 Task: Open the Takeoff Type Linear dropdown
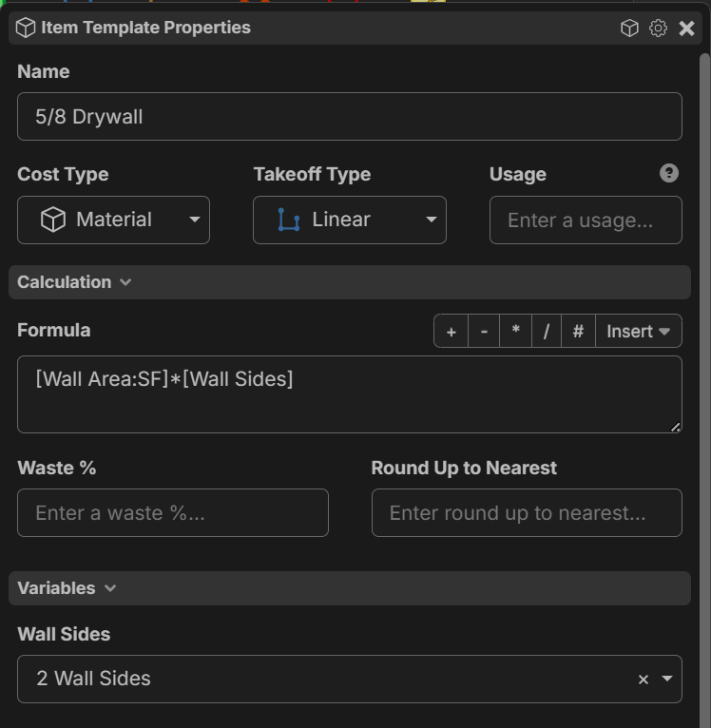pos(350,220)
